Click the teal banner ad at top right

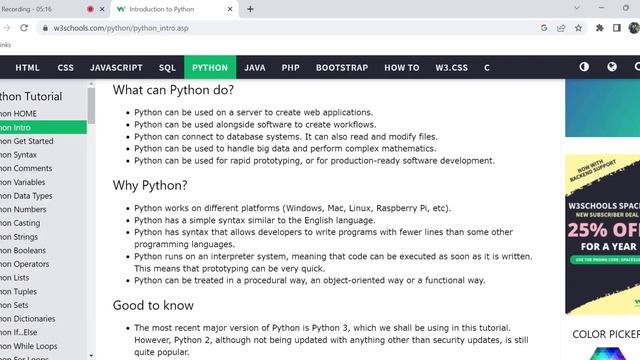click(602, 108)
